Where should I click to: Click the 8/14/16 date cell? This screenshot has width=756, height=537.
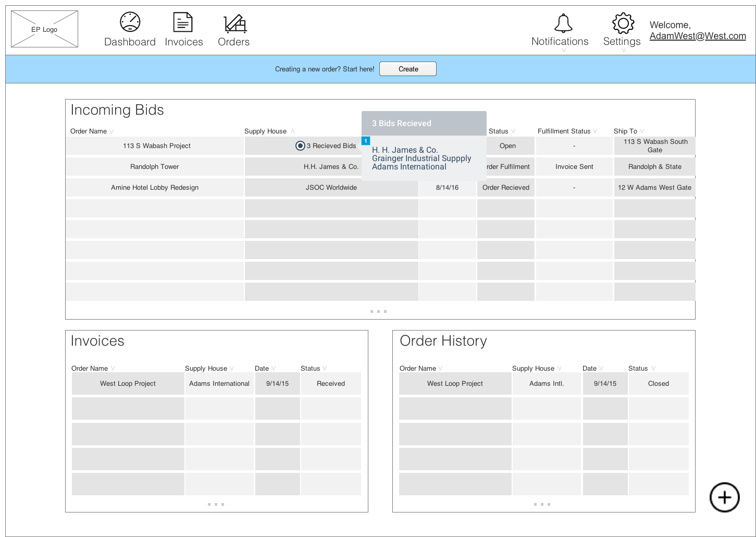tap(448, 188)
